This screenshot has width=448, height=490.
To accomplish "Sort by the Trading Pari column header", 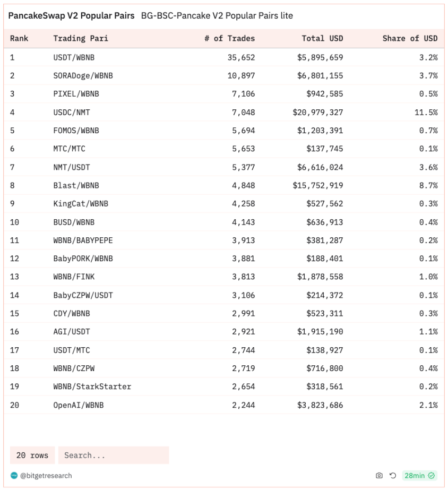I will 81,38.
